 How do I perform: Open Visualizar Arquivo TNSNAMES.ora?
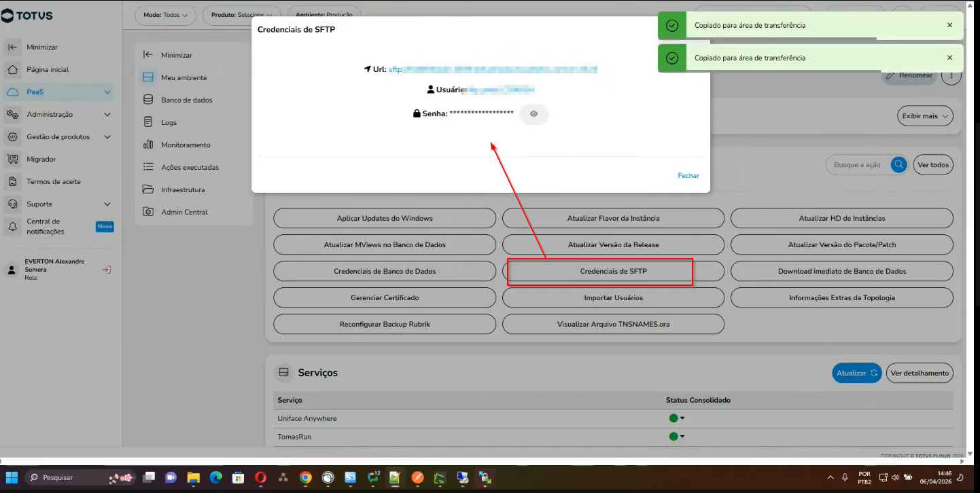click(613, 324)
